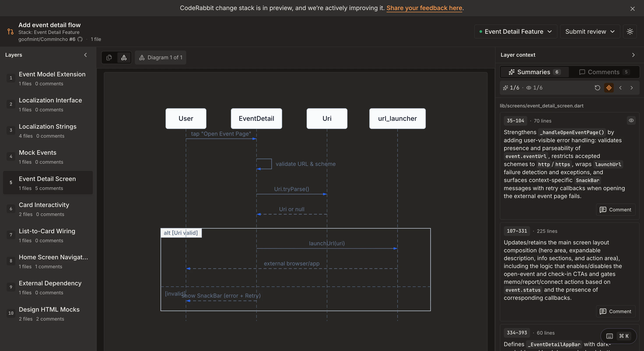Open the GitHub icon next to goofmint/CommIncho
644x351 pixels.
80,39
